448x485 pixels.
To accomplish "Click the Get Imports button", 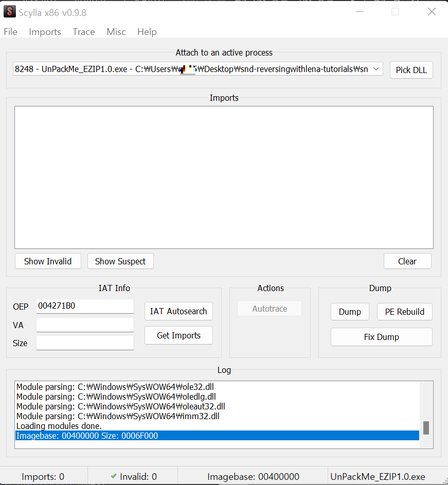I will click(x=178, y=335).
